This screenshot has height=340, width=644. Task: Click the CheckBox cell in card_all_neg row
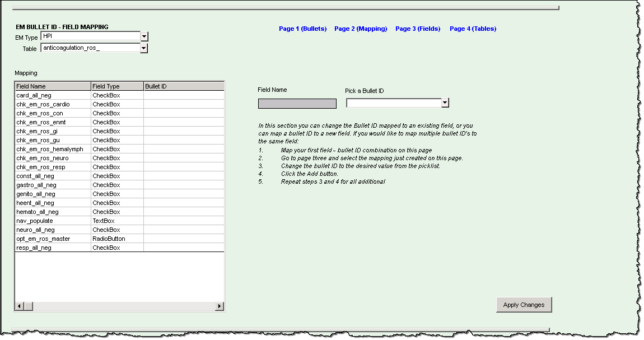pyautogui.click(x=117, y=95)
